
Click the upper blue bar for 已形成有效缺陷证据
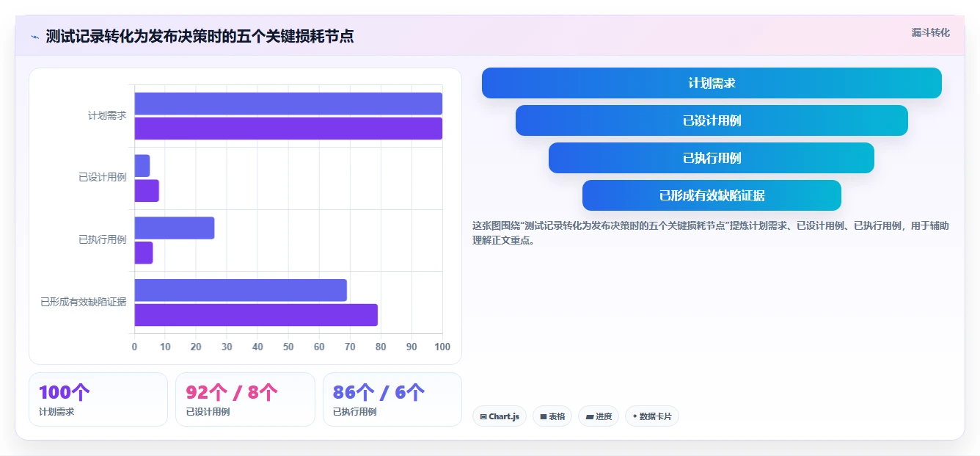(241, 290)
